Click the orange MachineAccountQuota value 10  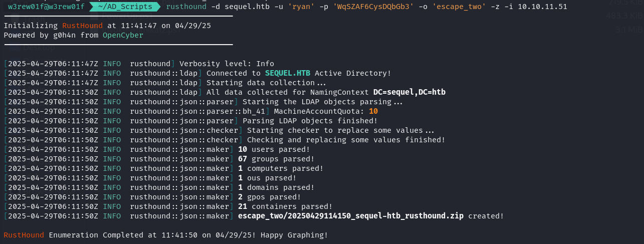pos(373,111)
